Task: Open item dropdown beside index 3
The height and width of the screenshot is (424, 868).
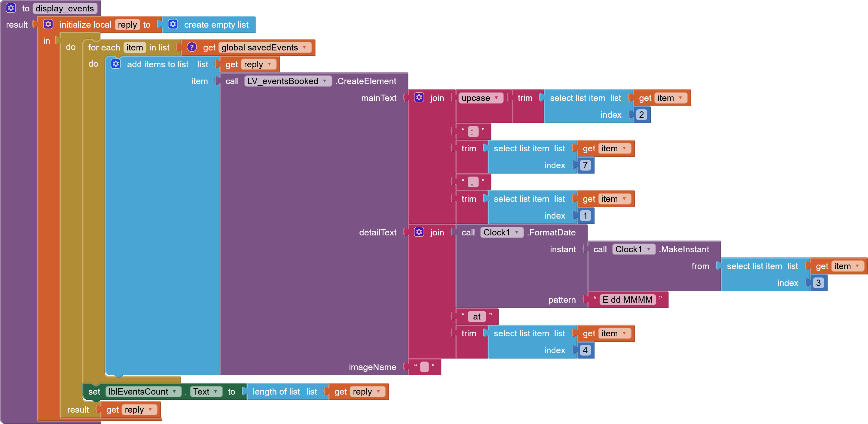Action: pyautogui.click(x=848, y=266)
